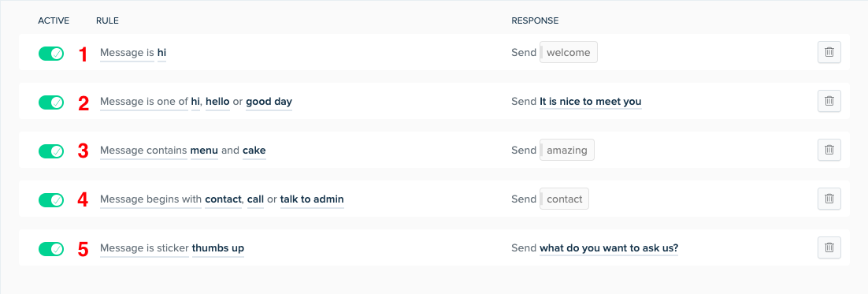Click trash icon for menu and cake rule
This screenshot has width=868, height=294.
pyautogui.click(x=829, y=150)
